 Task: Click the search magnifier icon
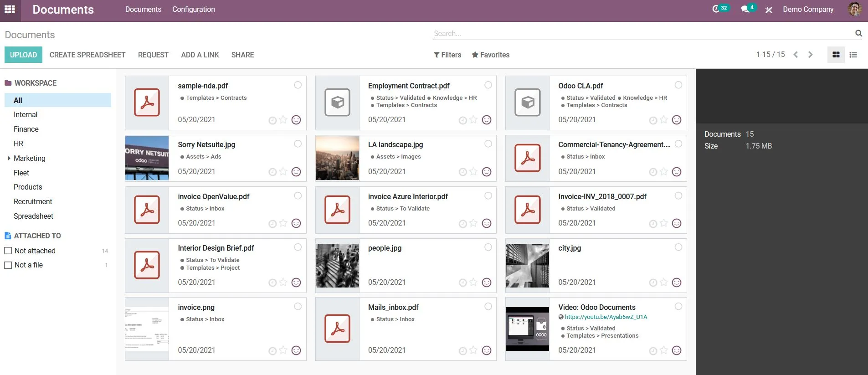[x=858, y=33]
